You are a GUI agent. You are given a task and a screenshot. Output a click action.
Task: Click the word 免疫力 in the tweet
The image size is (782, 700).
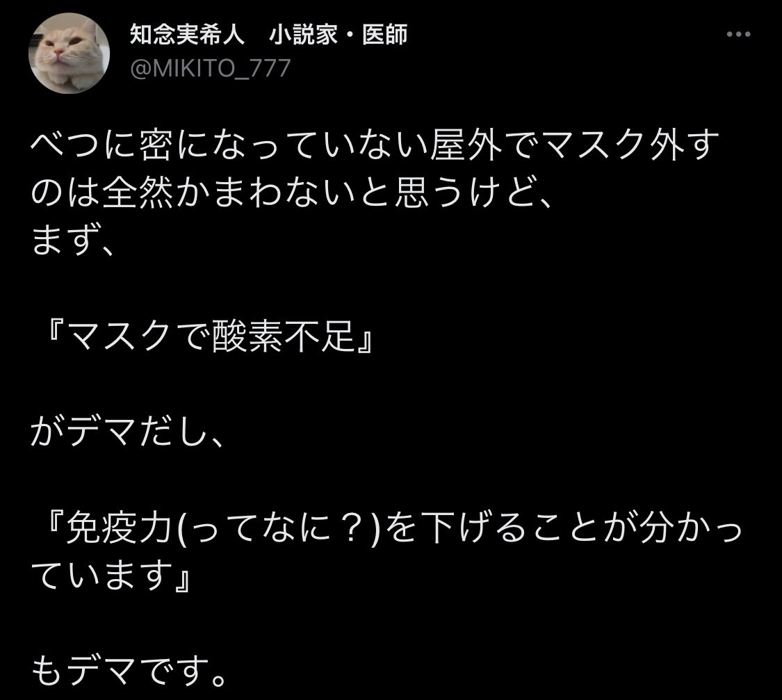tap(119, 528)
